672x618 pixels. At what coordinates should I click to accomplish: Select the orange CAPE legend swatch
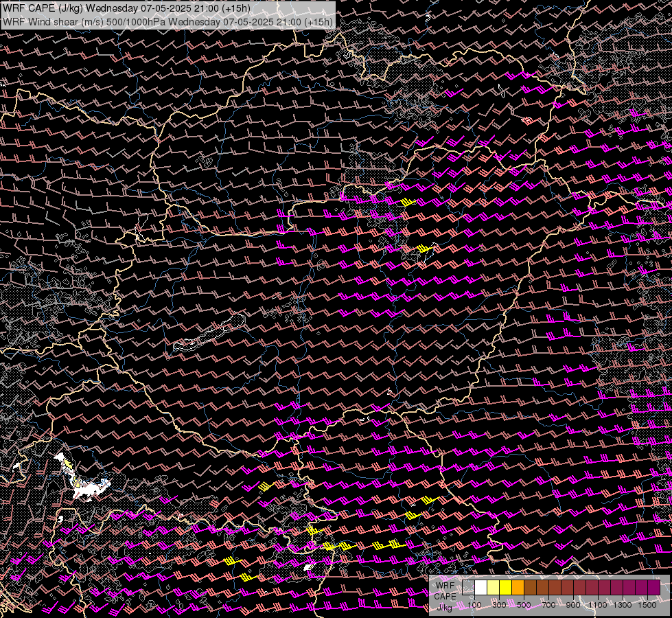(518, 587)
